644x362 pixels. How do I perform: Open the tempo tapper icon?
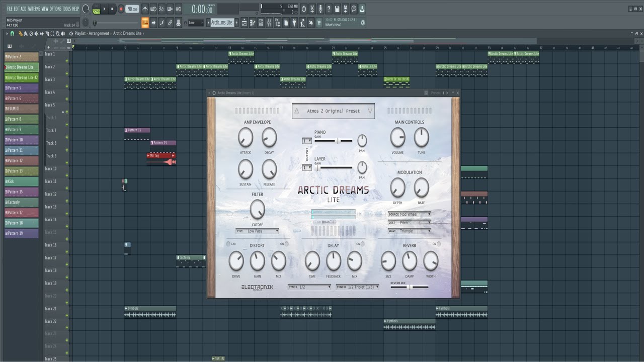click(x=302, y=22)
